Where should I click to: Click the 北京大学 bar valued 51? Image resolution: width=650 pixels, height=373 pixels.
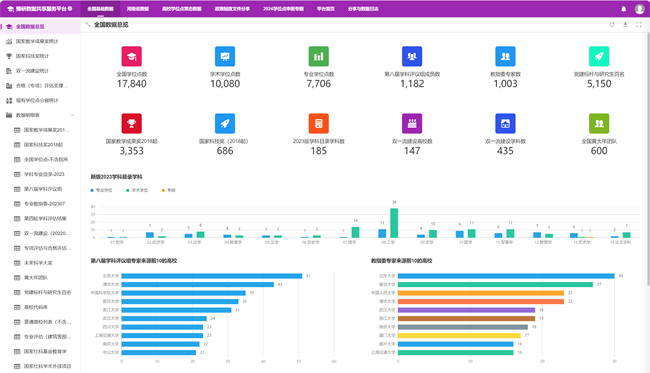click(x=212, y=276)
